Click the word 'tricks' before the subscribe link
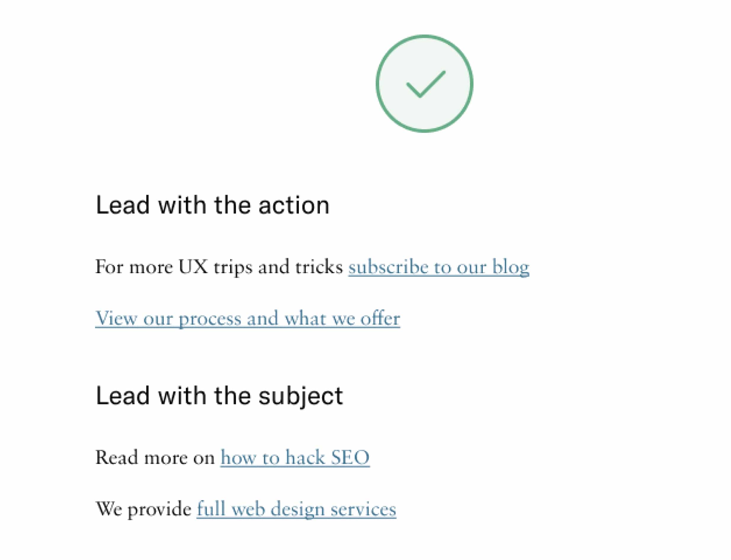The height and width of the screenshot is (560, 731). 319,267
